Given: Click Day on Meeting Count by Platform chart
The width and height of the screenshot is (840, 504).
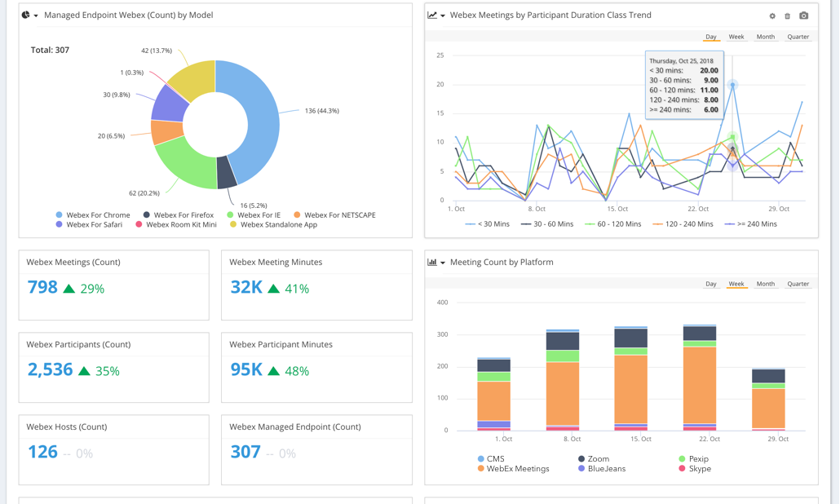Looking at the screenshot, I should pos(710,284).
